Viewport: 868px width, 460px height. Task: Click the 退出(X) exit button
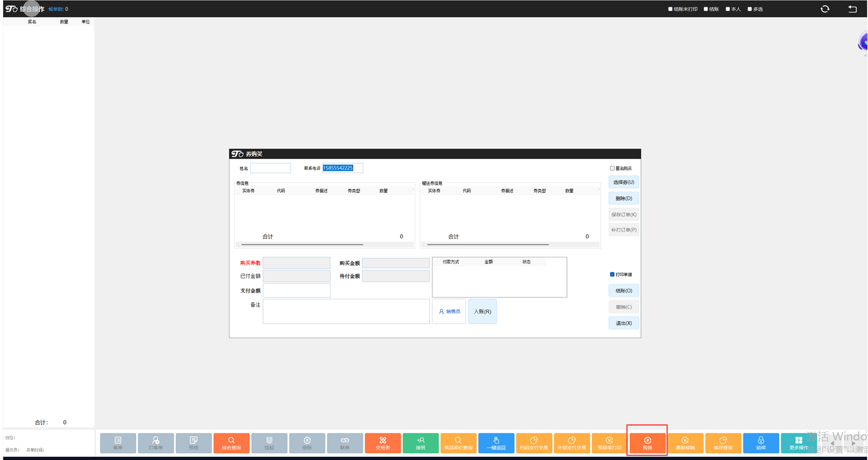tap(624, 323)
